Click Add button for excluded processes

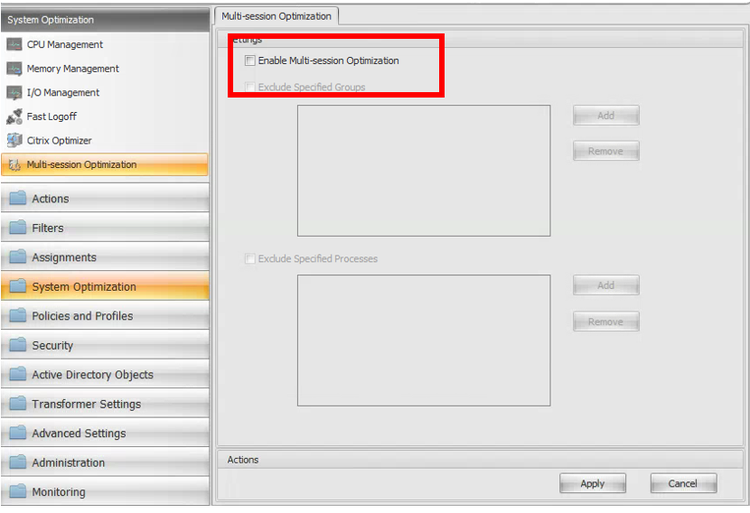click(606, 285)
